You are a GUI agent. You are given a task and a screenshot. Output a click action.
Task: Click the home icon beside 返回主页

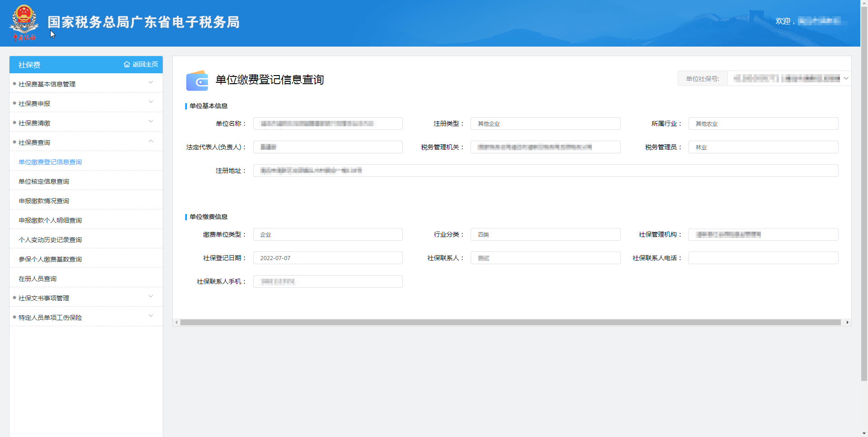pyautogui.click(x=127, y=65)
